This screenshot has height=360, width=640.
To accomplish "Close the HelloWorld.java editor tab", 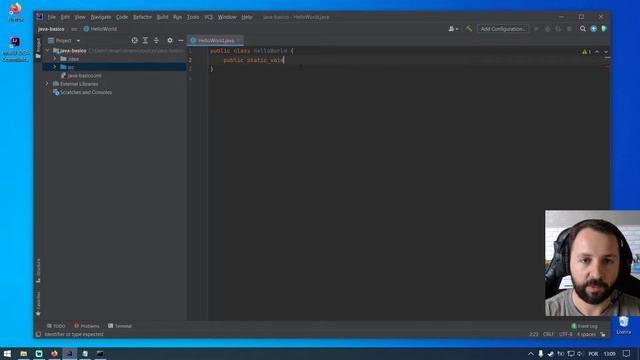I will pyautogui.click(x=239, y=40).
